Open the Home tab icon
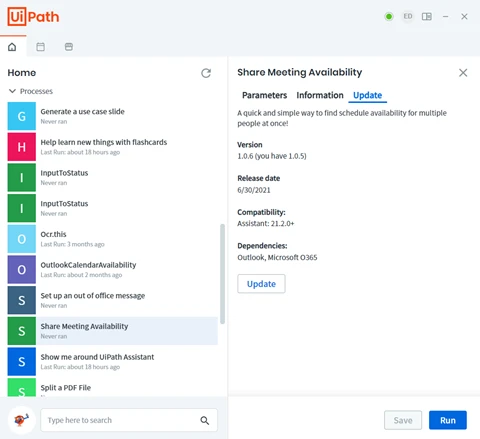480x439 pixels. (x=12, y=47)
